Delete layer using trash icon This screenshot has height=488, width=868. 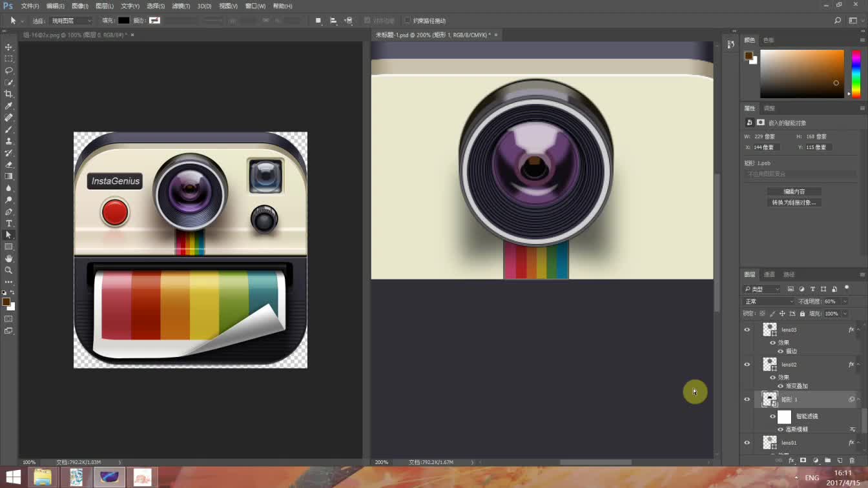852,460
